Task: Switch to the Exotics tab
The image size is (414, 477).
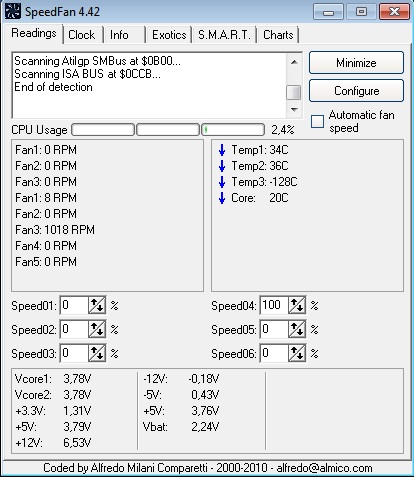Action: pyautogui.click(x=169, y=35)
